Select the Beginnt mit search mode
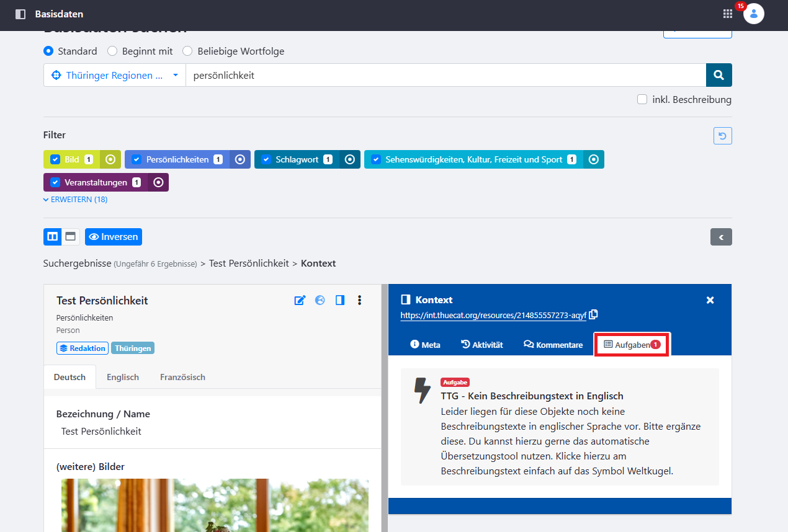The image size is (788, 532). pyautogui.click(x=112, y=51)
